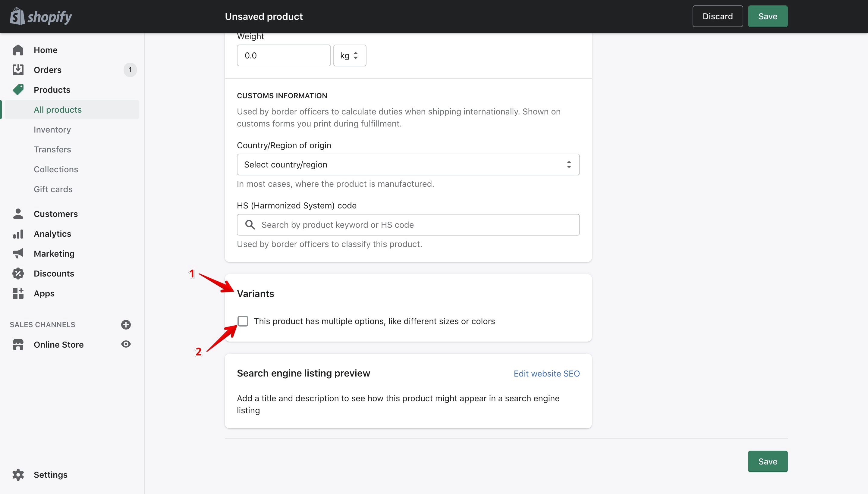
Task: Open Orders in the sidebar
Action: [x=48, y=70]
